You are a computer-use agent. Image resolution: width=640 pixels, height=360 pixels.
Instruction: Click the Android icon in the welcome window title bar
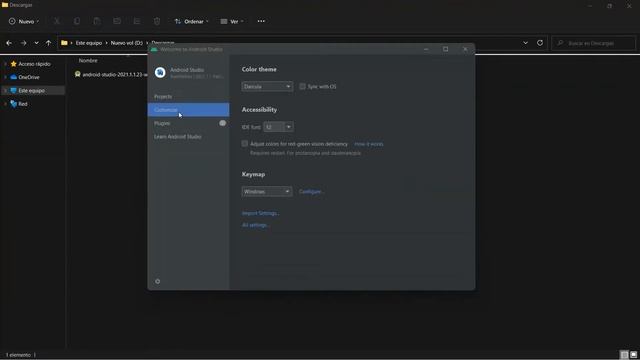tap(154, 49)
